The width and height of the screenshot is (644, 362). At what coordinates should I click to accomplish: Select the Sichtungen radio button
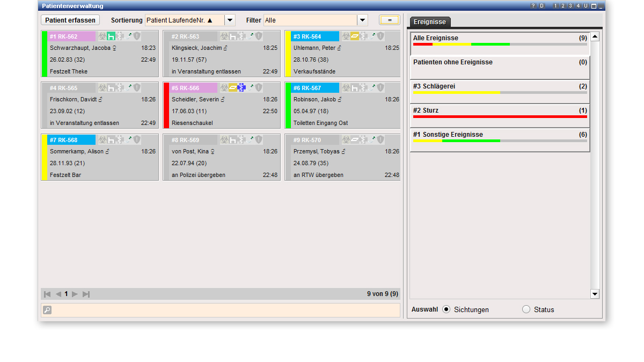[x=447, y=309]
